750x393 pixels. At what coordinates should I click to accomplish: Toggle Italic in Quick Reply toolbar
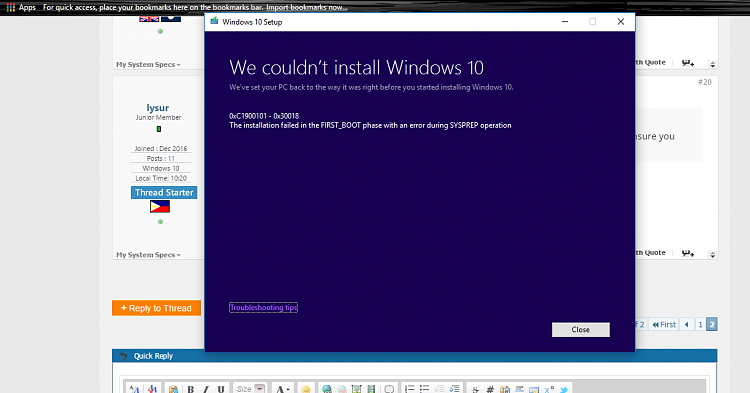click(206, 389)
